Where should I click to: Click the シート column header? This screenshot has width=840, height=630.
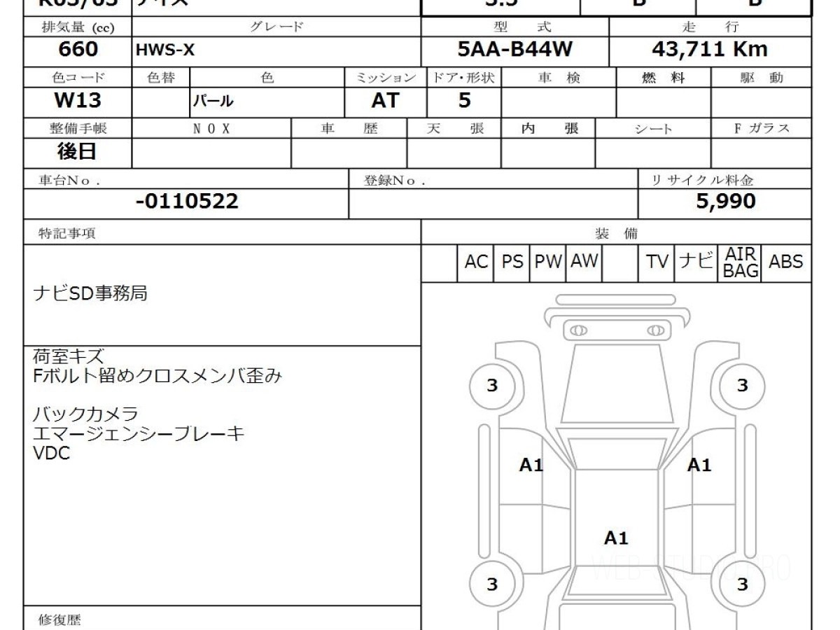[653, 129]
